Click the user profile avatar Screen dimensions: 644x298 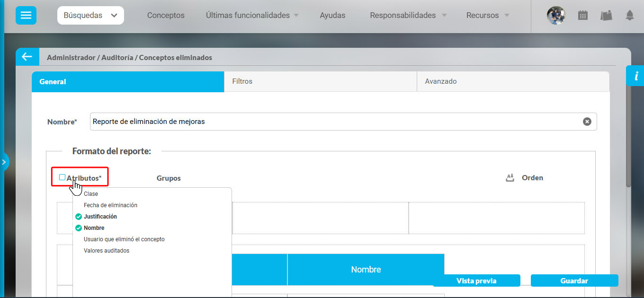[556, 16]
